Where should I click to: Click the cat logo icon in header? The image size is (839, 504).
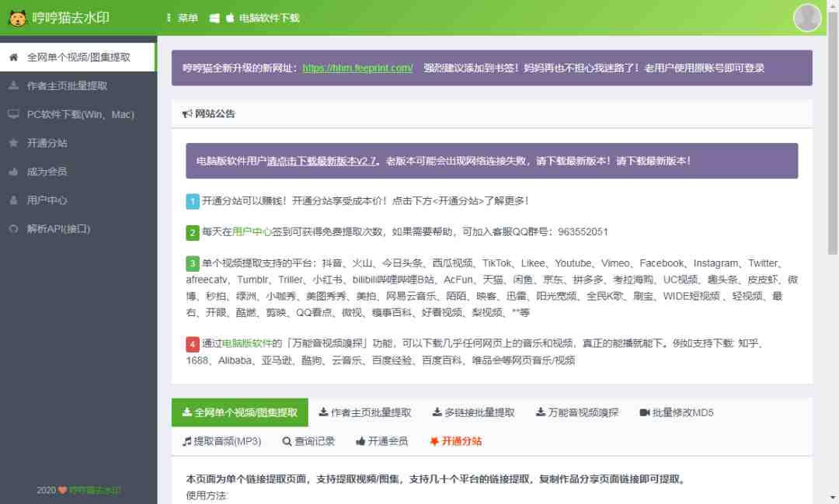[x=18, y=18]
